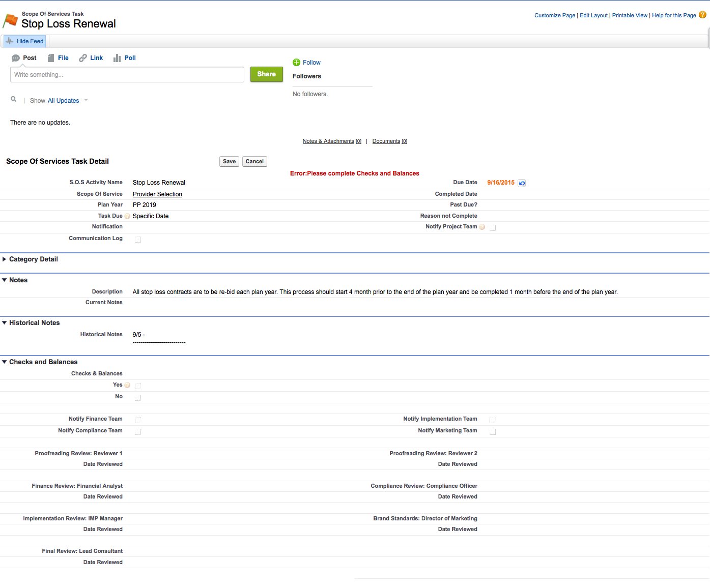Collapse the Historical Notes section

click(5, 323)
